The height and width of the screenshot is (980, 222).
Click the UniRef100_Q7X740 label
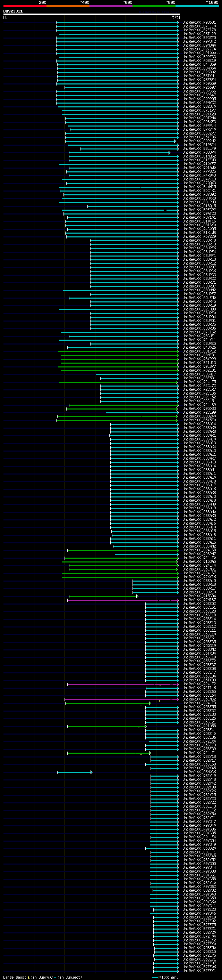tap(199, 130)
